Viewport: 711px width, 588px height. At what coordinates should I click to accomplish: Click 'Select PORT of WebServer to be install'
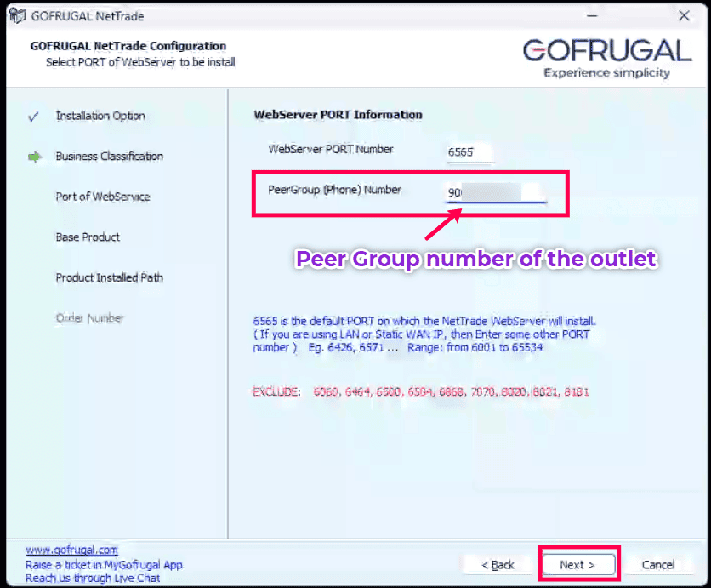pos(140,62)
